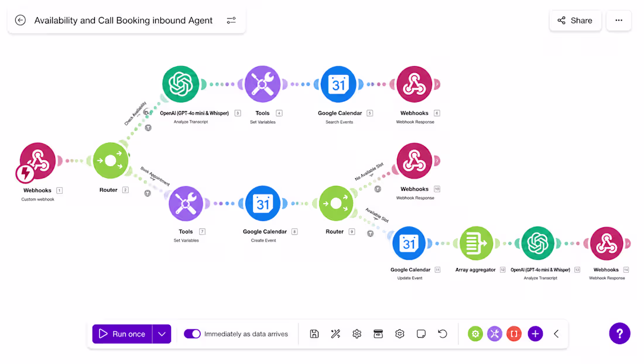Click filter icon on No Available Slot route
The image size is (644, 364).
[378, 189]
